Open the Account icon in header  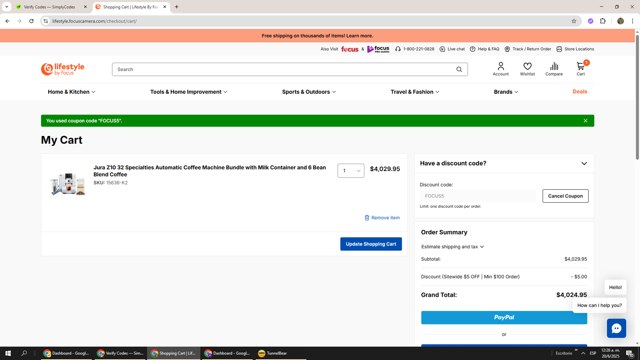pos(500,69)
